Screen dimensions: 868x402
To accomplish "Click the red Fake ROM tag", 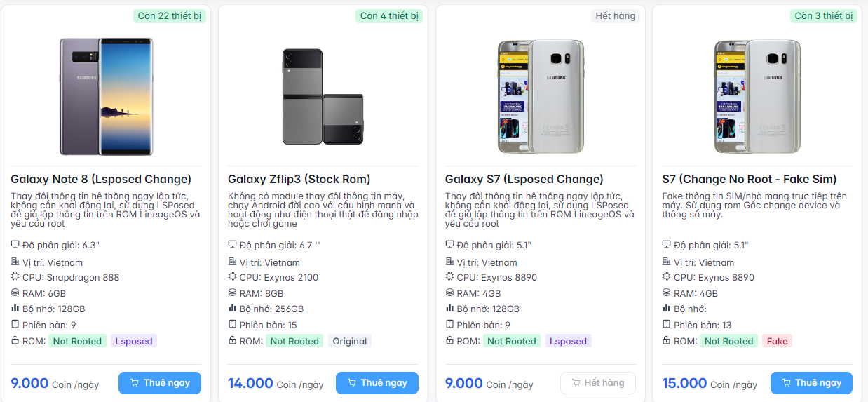I will [x=777, y=341].
